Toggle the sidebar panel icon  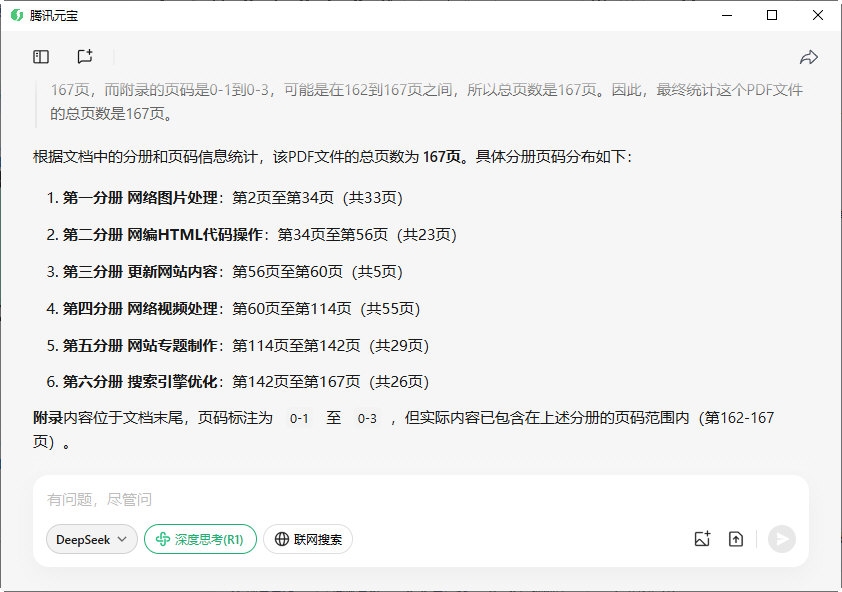(x=41, y=56)
